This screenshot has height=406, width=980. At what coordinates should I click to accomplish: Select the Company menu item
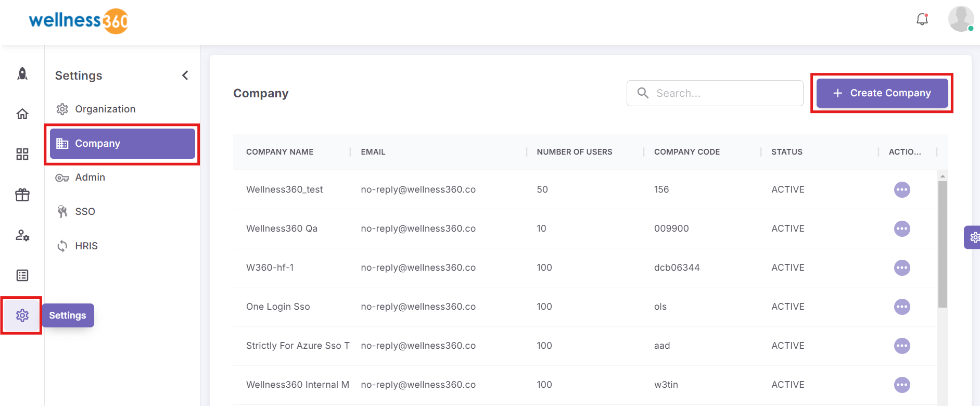pos(122,144)
